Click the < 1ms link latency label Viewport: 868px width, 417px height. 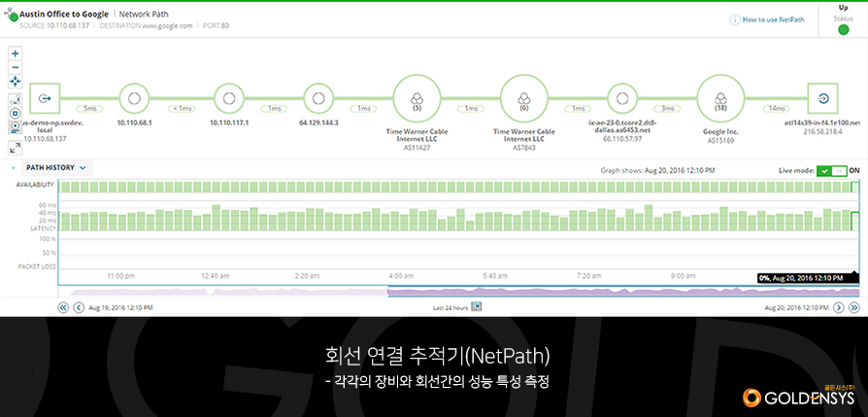181,108
